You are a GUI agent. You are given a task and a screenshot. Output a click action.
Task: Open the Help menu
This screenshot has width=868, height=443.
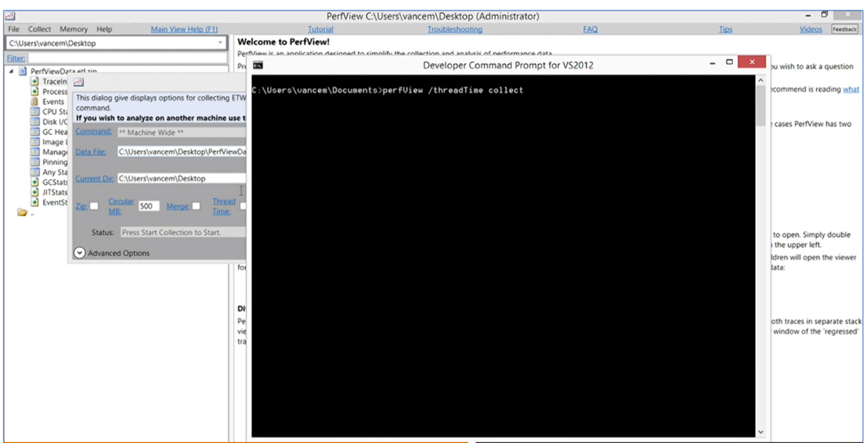pyautogui.click(x=104, y=29)
